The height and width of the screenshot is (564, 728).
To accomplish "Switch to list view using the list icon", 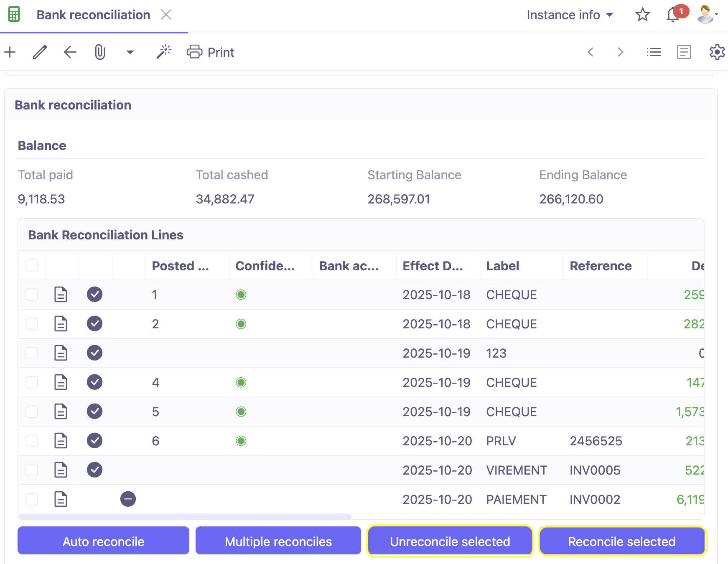I will click(654, 52).
